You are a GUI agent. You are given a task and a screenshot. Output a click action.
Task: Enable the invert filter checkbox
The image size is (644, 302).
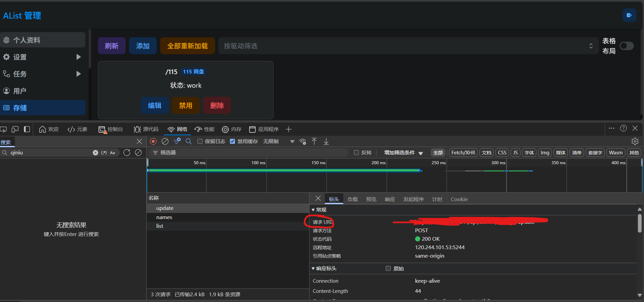pyautogui.click(x=356, y=153)
